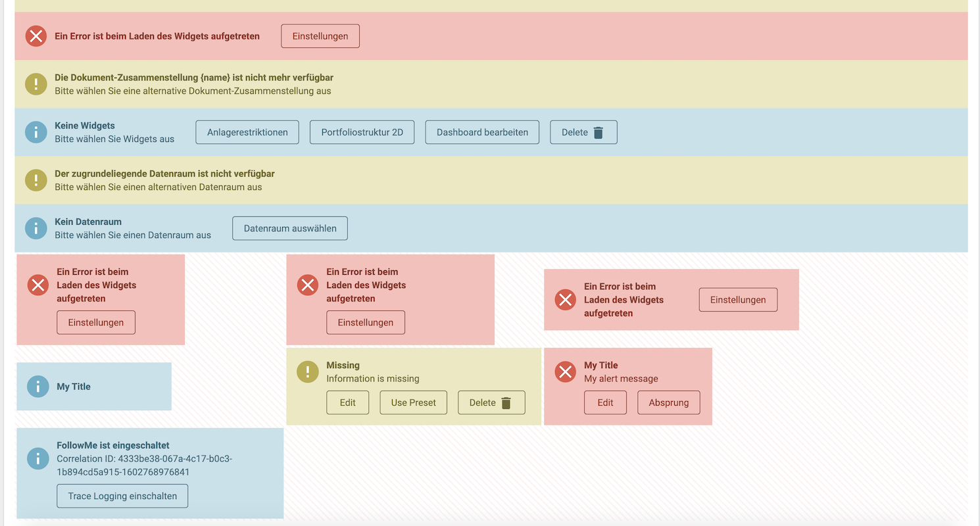The height and width of the screenshot is (526, 980).
Task: Click the info icon next to Kein Datenraum
Action: (x=36, y=228)
